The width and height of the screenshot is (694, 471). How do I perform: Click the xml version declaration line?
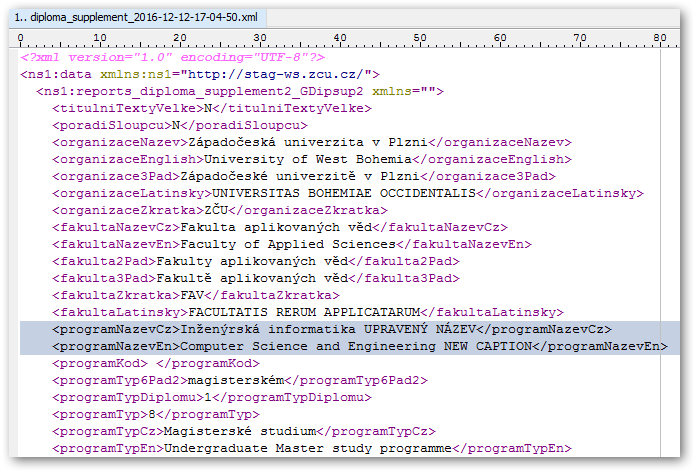173,58
